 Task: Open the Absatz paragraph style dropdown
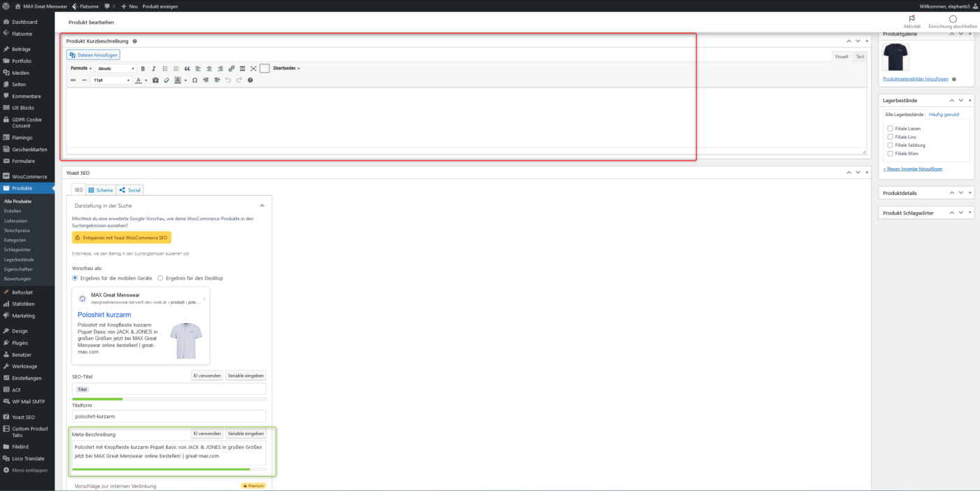click(115, 69)
